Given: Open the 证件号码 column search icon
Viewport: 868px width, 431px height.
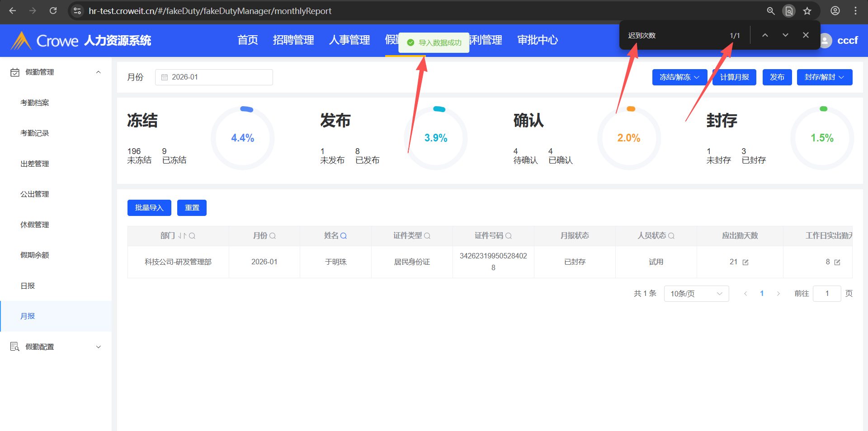Looking at the screenshot, I should click(509, 236).
